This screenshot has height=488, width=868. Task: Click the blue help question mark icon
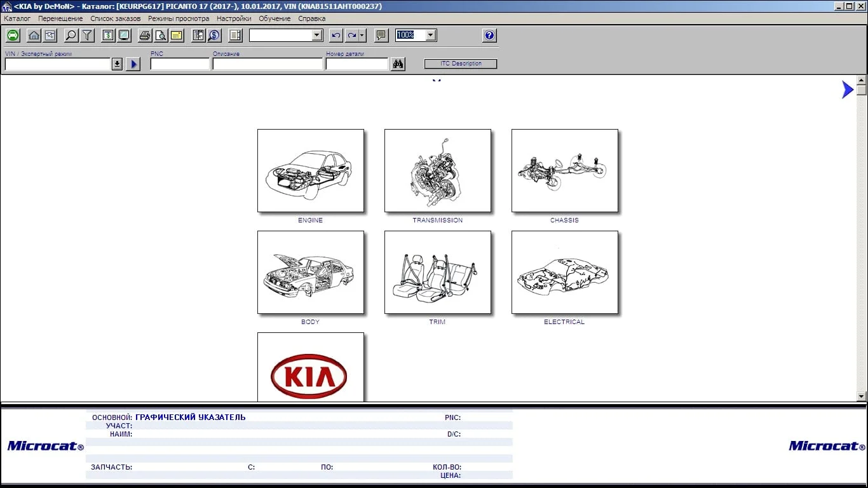[489, 36]
